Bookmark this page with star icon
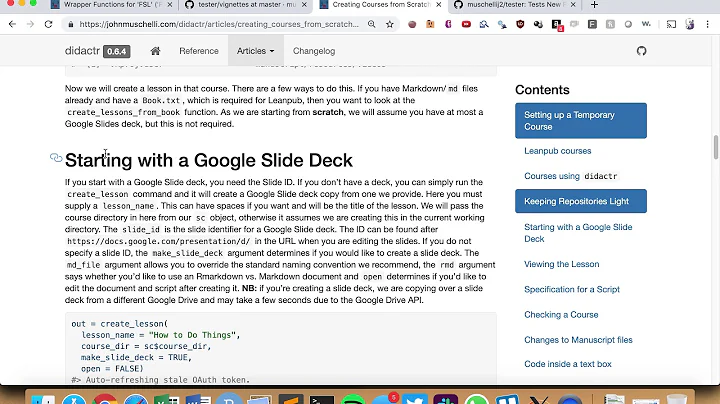Screen dimensions: 720x404 pyautogui.click(x=390, y=24)
